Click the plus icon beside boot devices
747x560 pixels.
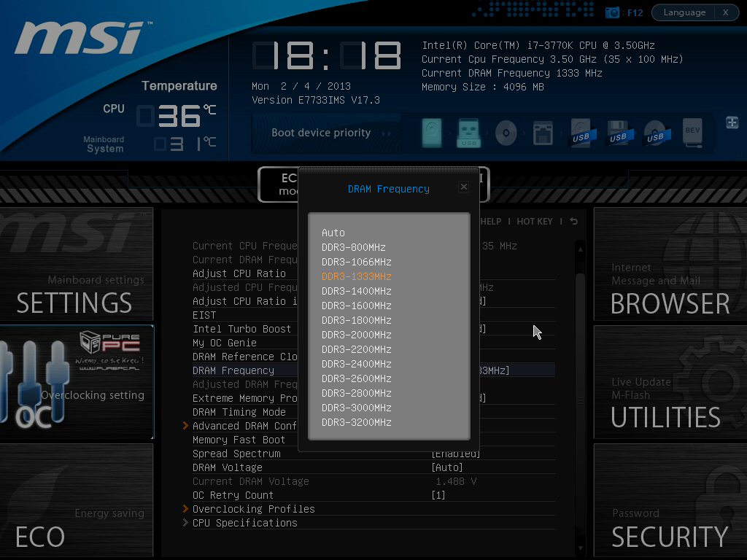click(732, 122)
